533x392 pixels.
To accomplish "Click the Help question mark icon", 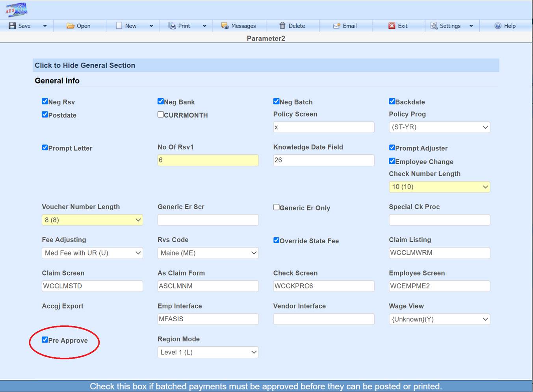I will (498, 26).
